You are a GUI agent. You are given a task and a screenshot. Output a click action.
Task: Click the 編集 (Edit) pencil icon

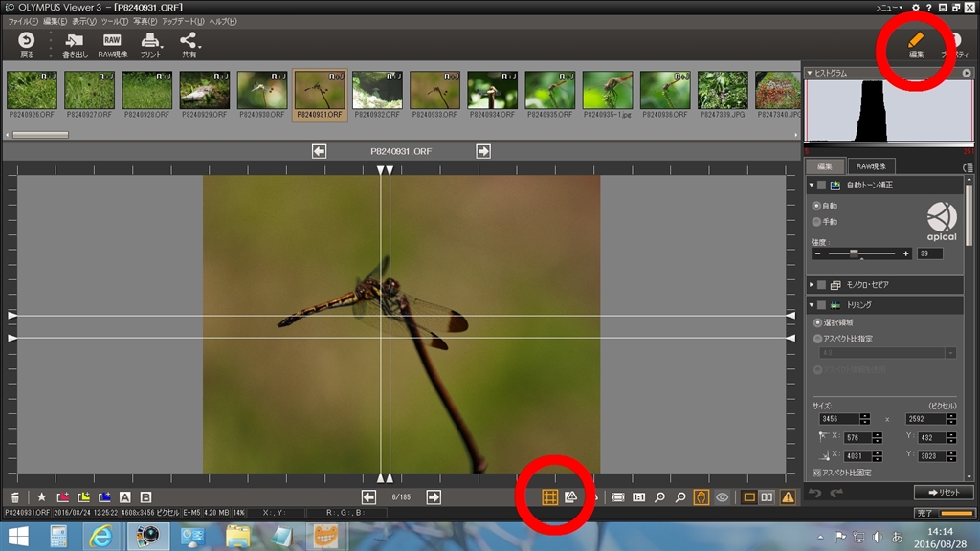916,41
